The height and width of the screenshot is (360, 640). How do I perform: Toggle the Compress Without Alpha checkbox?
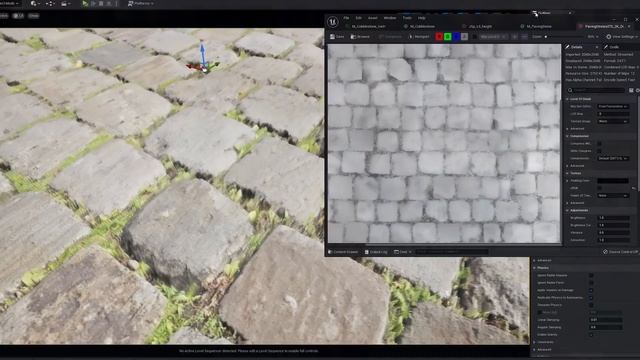tap(599, 144)
